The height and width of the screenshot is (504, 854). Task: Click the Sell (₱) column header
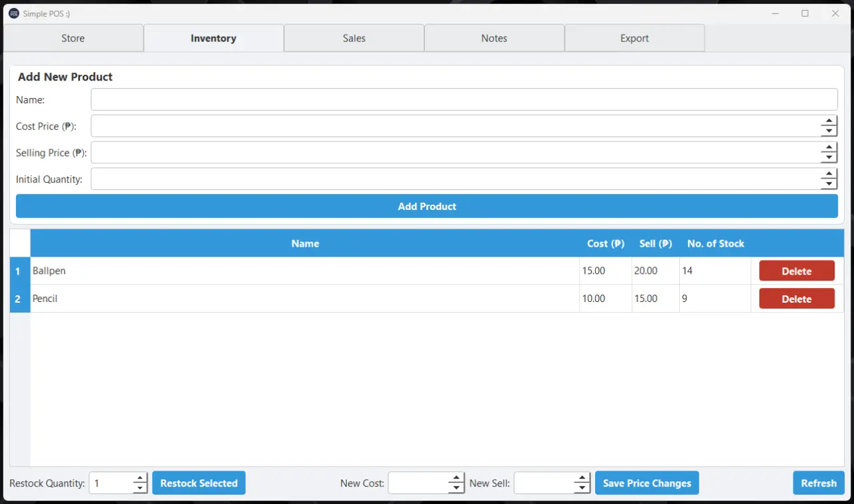click(x=656, y=243)
